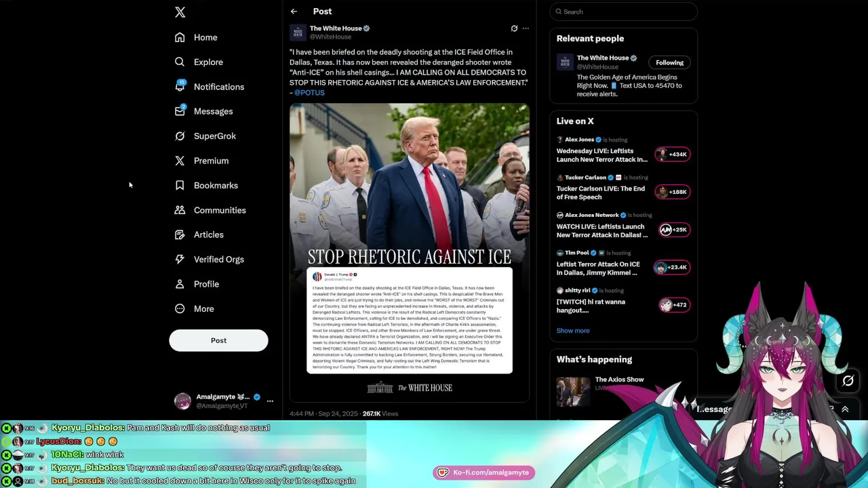Open account menu next to Amalgamyte
Image resolution: width=868 pixels, height=488 pixels.
[270, 401]
